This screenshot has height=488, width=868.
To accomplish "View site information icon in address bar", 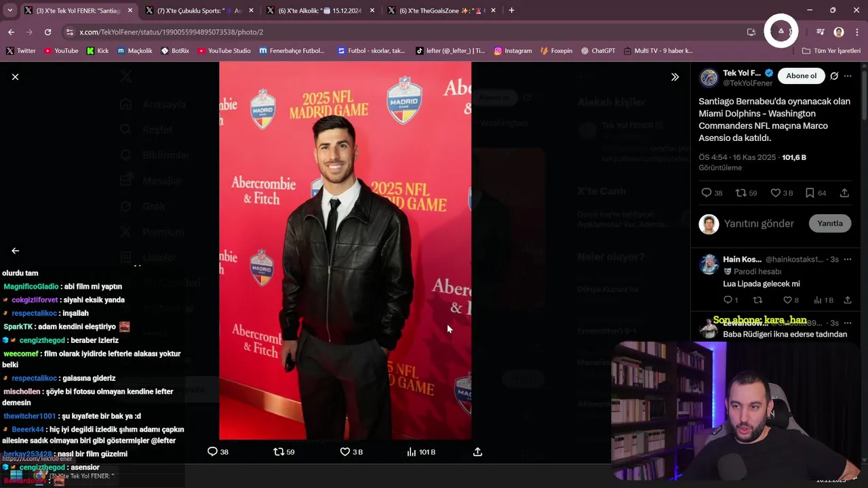I will (x=69, y=32).
